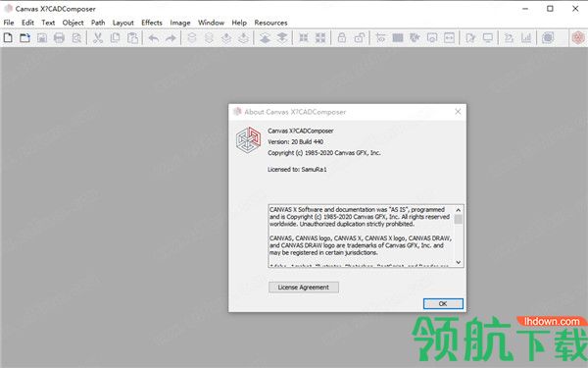Open the Path menu
The width and height of the screenshot is (588, 368).
98,23
